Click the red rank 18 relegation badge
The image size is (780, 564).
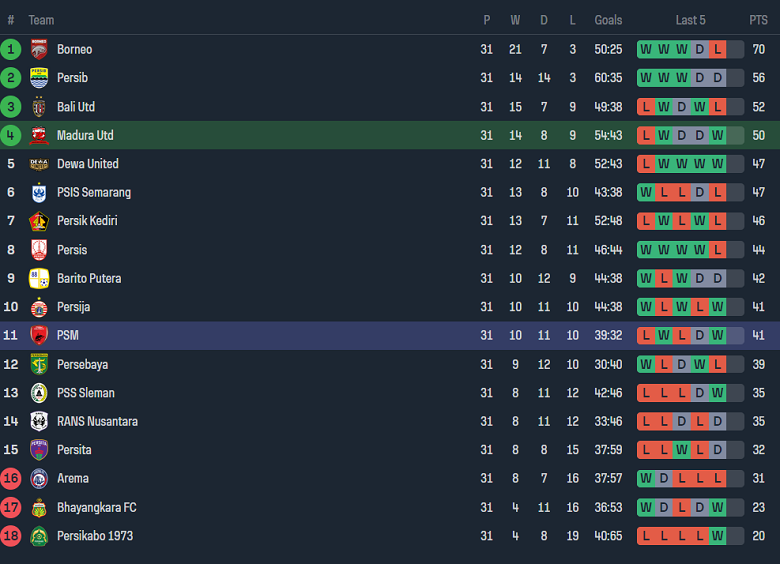tap(11, 536)
